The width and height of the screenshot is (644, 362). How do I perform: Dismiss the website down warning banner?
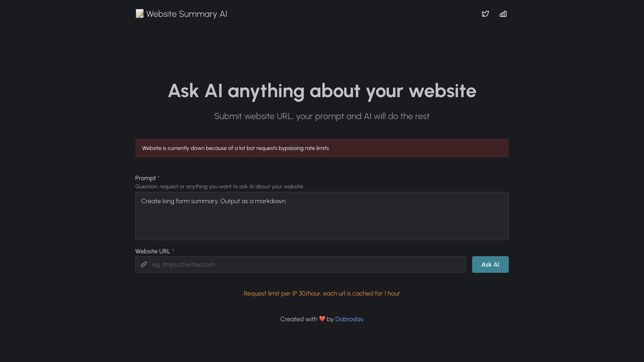(322, 148)
